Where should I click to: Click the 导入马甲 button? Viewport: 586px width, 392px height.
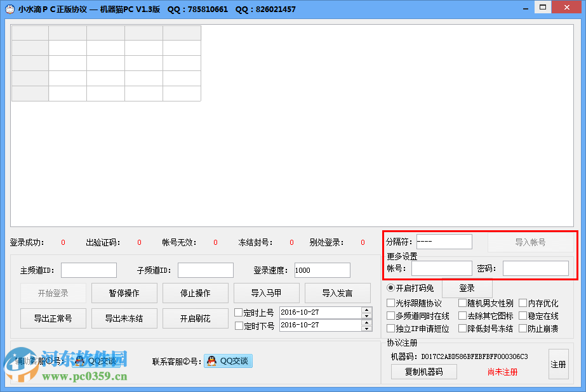(x=266, y=293)
